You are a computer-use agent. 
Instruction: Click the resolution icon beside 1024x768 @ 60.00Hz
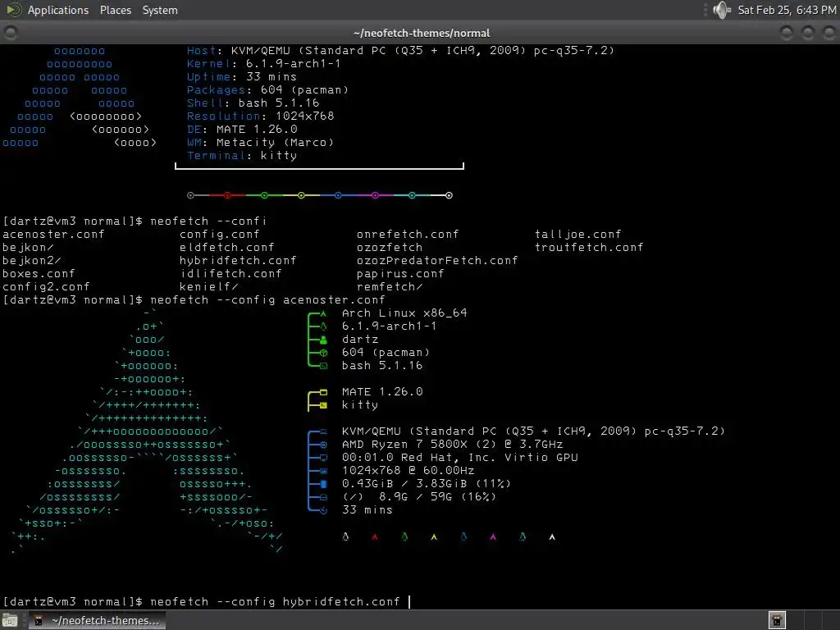(323, 471)
